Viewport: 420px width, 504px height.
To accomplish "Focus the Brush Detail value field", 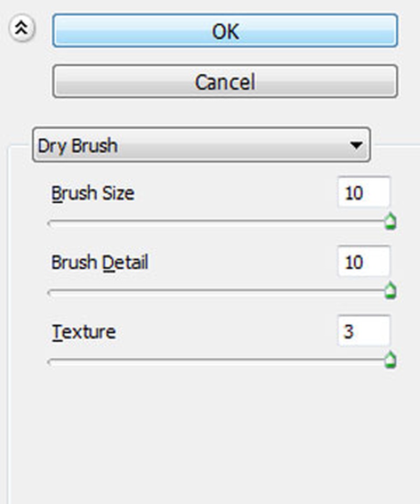I will point(363,262).
